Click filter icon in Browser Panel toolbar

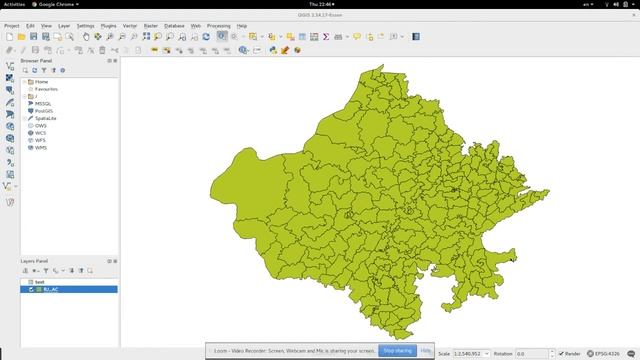44,70
